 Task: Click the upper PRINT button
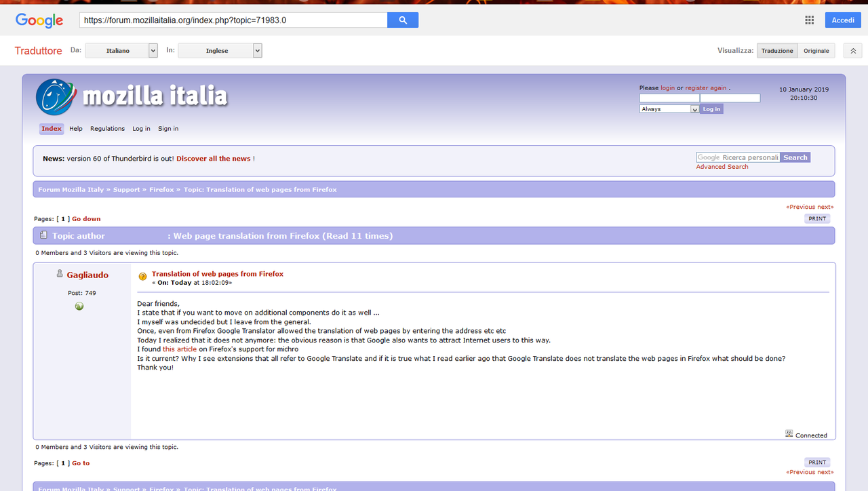tap(818, 218)
